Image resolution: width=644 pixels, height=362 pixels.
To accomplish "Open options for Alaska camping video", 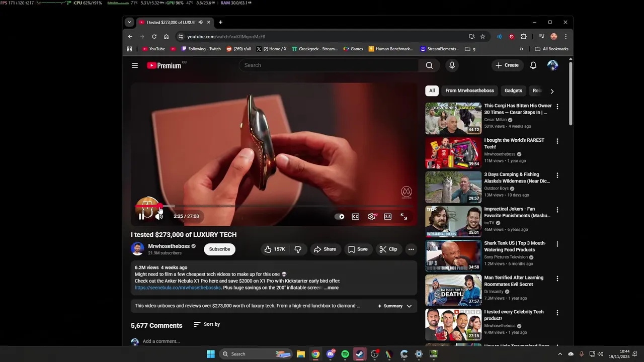I will (x=557, y=175).
